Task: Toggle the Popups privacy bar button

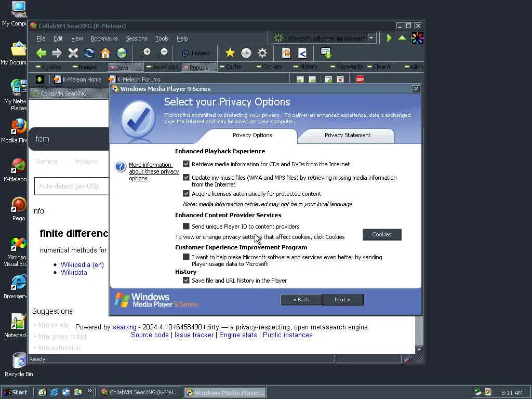Action: tap(199, 67)
